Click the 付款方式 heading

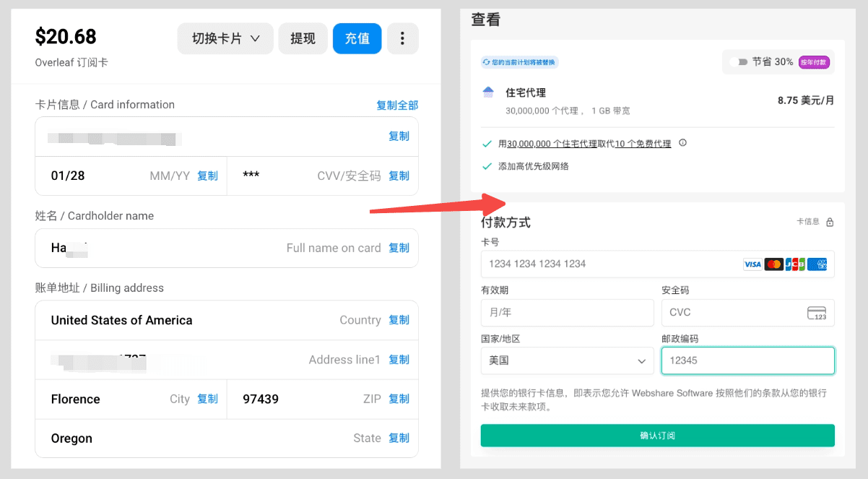[x=506, y=223]
